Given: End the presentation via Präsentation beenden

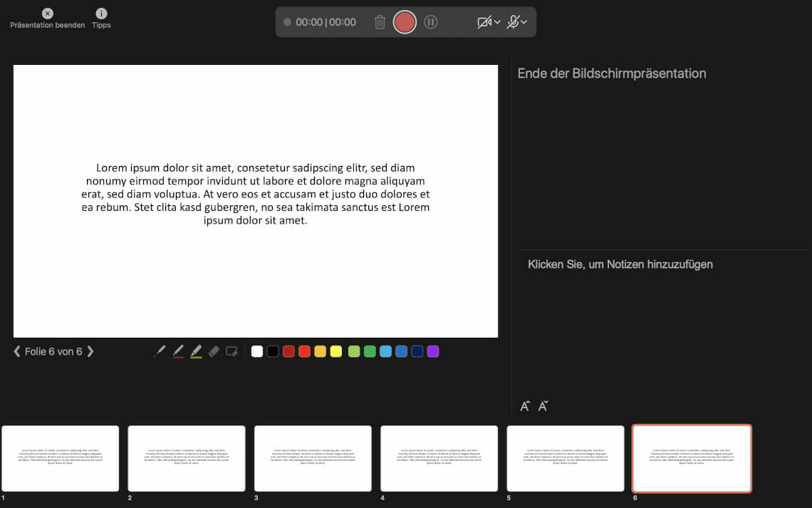Looking at the screenshot, I should tap(46, 14).
